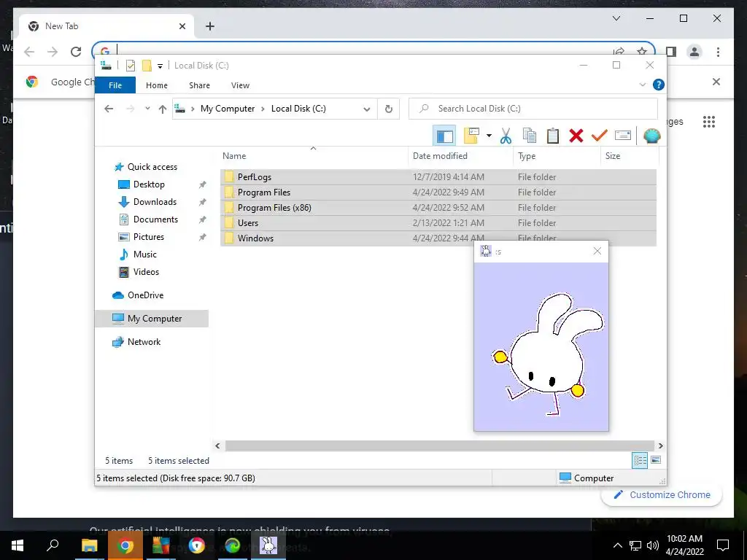Viewport: 747px width, 560px height.
Task: Select the Users folder
Action: coord(438,223)
